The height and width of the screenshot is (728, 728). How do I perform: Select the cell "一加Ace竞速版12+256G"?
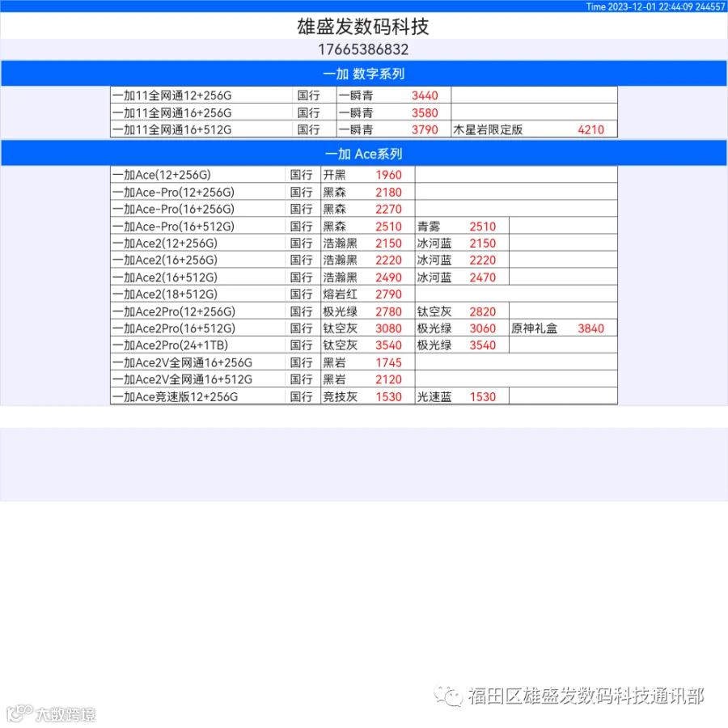click(175, 397)
